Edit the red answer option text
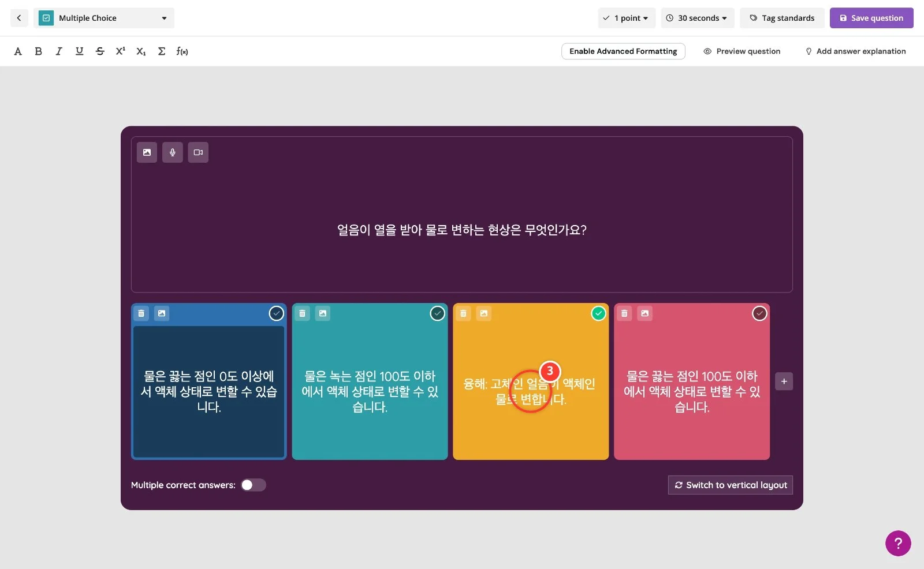The image size is (924, 569). click(x=692, y=391)
